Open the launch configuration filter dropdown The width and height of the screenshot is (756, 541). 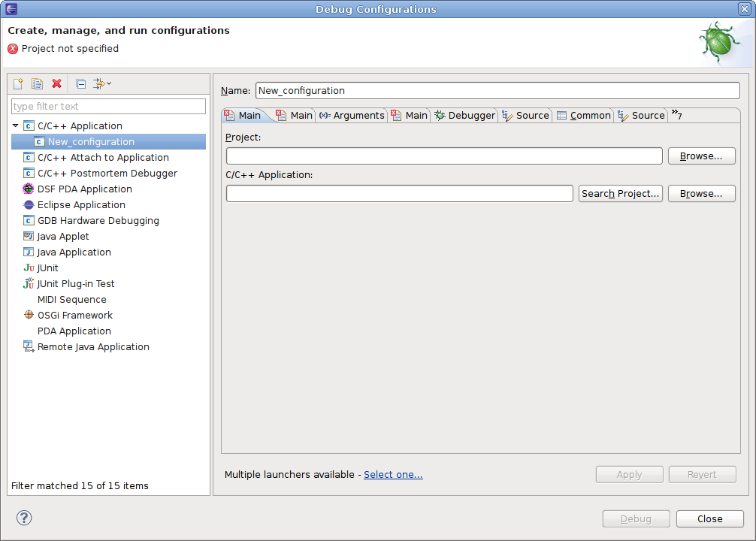[102, 83]
